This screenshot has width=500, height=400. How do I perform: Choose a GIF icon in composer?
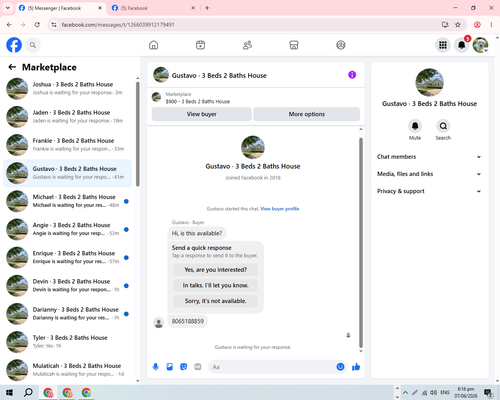click(x=198, y=367)
